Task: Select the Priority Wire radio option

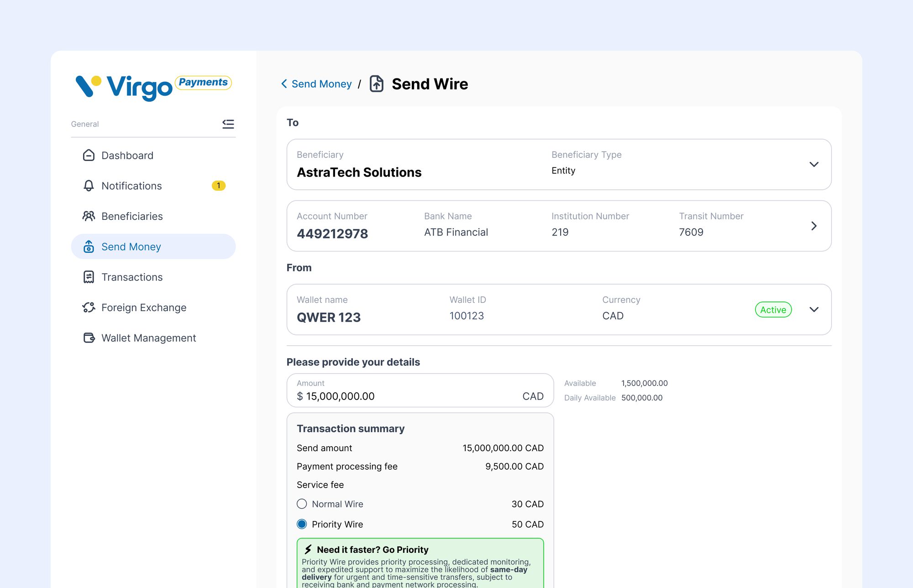Action: point(302,524)
